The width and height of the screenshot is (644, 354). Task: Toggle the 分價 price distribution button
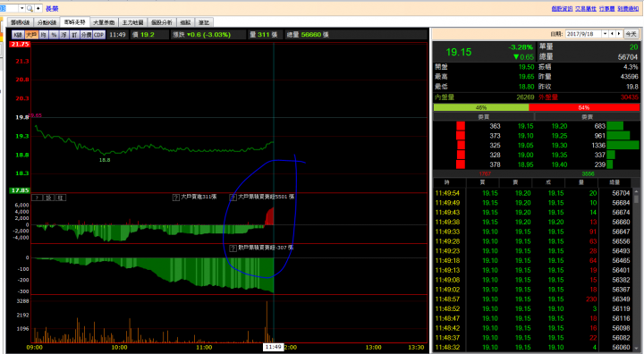[86, 35]
